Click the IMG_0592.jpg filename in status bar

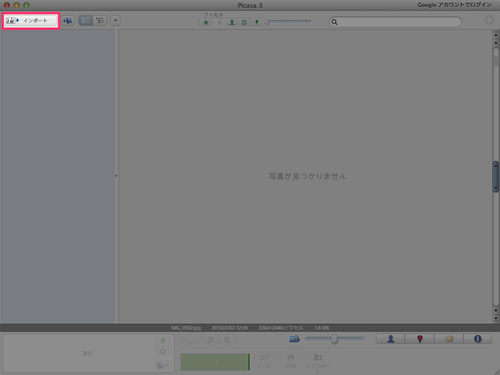pos(186,328)
